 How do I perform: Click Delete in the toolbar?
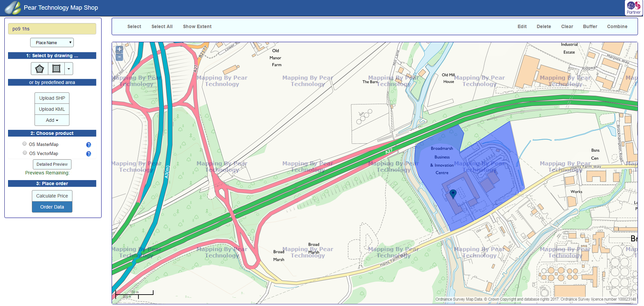[544, 27]
